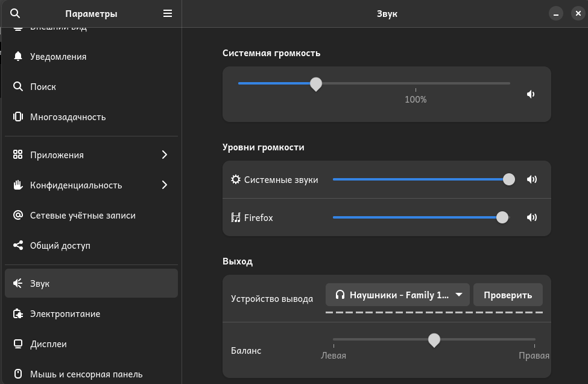588x384 pixels.
Task: Click the magnifier icon beside Поиск
Action: click(18, 86)
